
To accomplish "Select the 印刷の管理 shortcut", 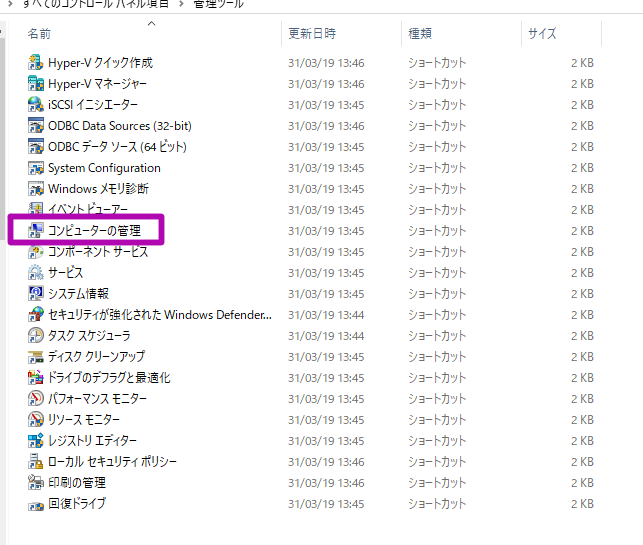I will tap(77, 483).
